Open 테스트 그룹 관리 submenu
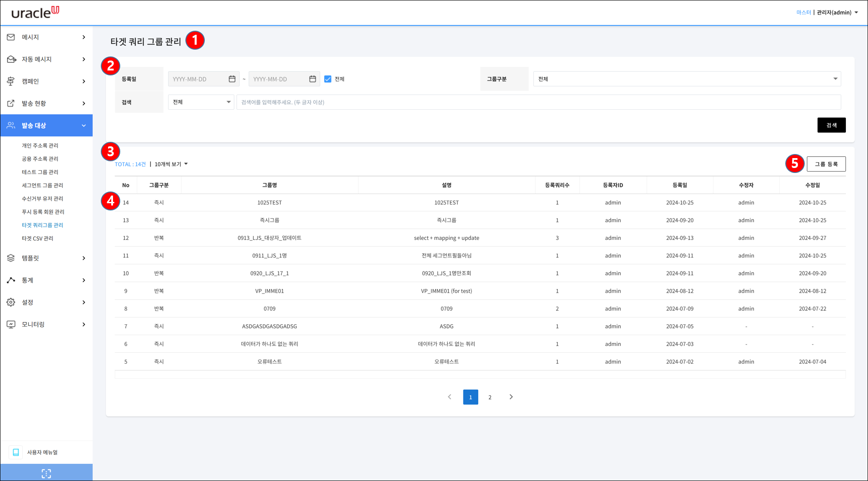The width and height of the screenshot is (868, 481). [x=40, y=172]
